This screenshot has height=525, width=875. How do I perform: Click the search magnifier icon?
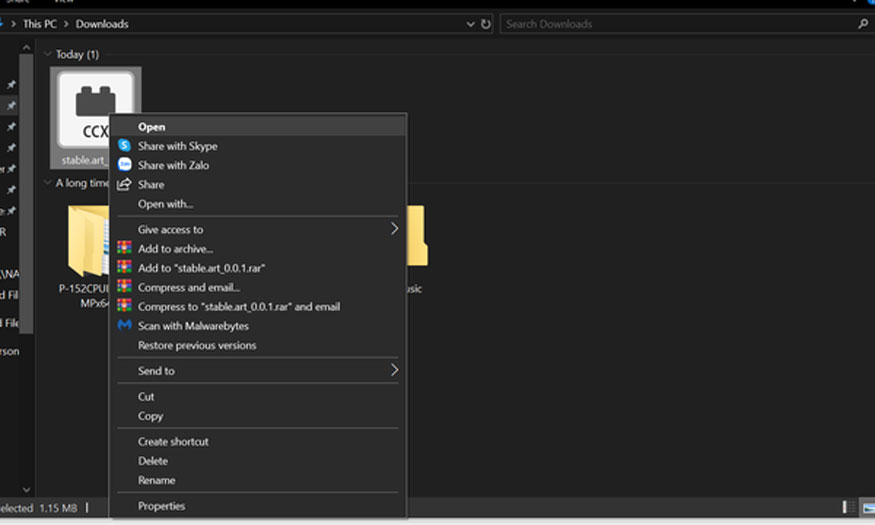pos(863,24)
